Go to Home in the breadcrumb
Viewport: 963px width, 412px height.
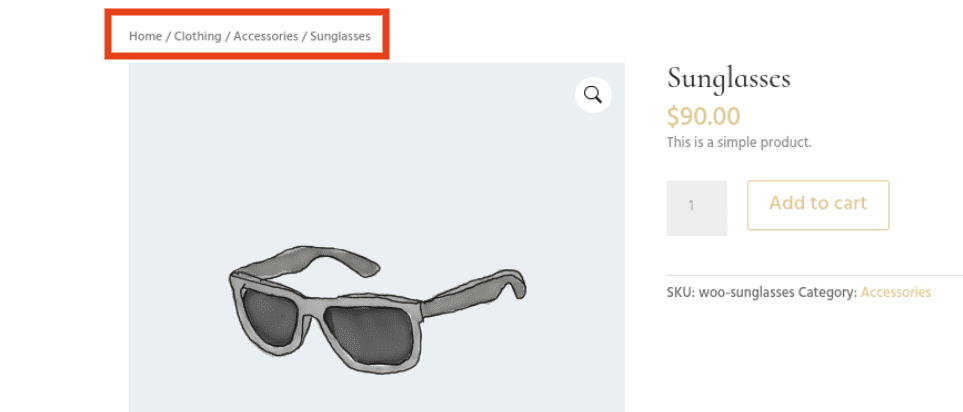[145, 36]
